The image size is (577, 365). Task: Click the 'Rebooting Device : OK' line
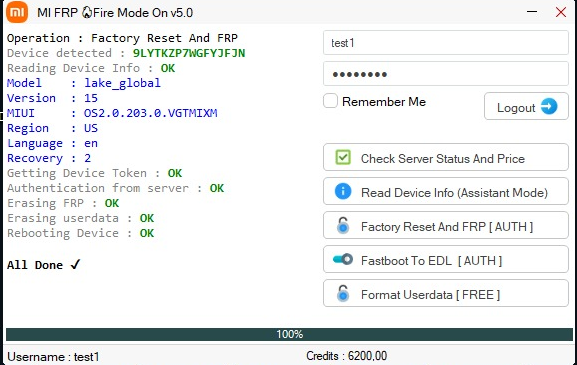coord(80,233)
